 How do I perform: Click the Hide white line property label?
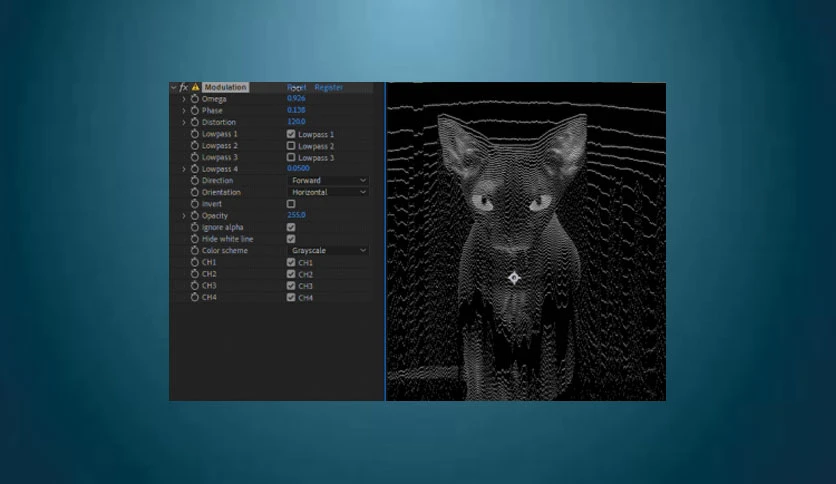[x=228, y=239]
